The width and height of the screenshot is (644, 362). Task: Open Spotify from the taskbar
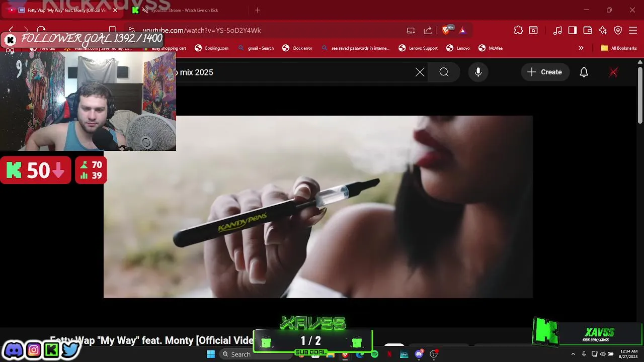pyautogui.click(x=374, y=354)
